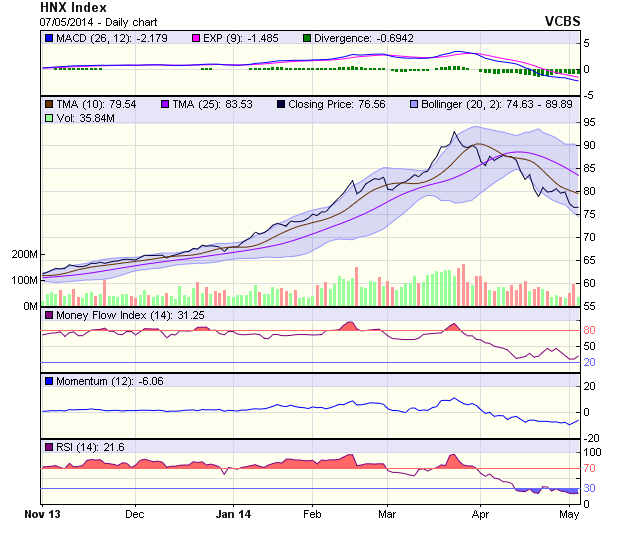Click the red 70 RSI threshold label

click(590, 468)
